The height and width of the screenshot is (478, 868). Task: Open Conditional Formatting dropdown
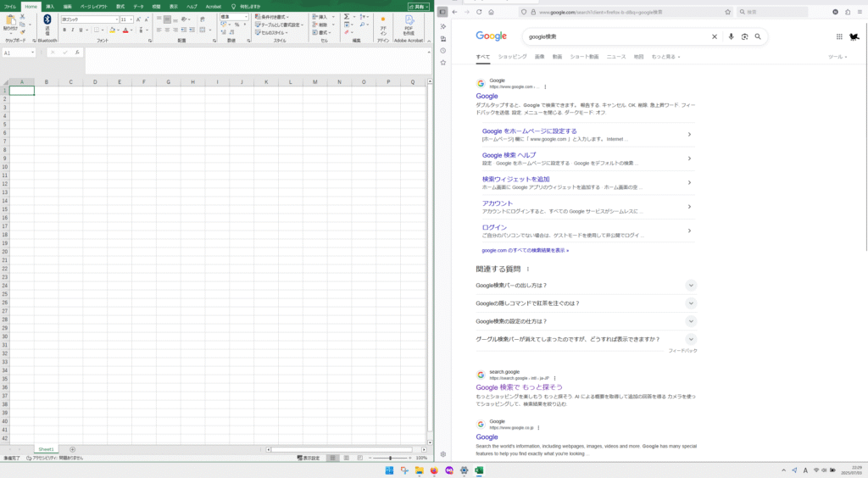272,17
